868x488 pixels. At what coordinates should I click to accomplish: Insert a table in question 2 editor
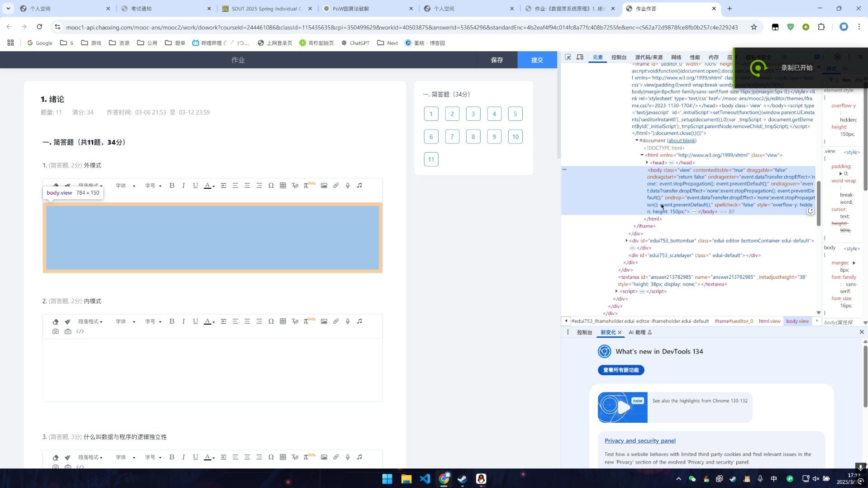(283, 321)
